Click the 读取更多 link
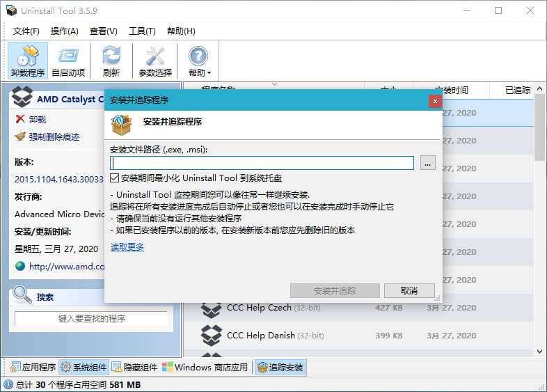Screen dimensions: 547x392 [x=127, y=247]
